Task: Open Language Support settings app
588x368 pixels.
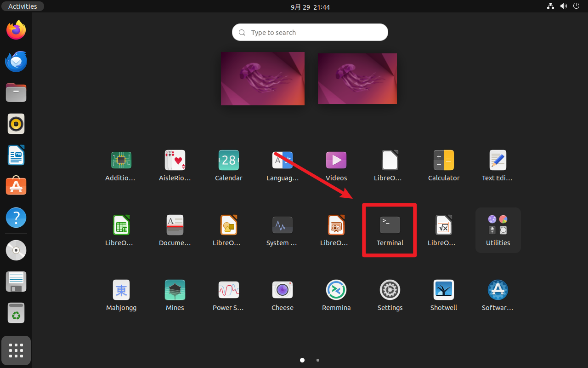Action: coord(283,160)
